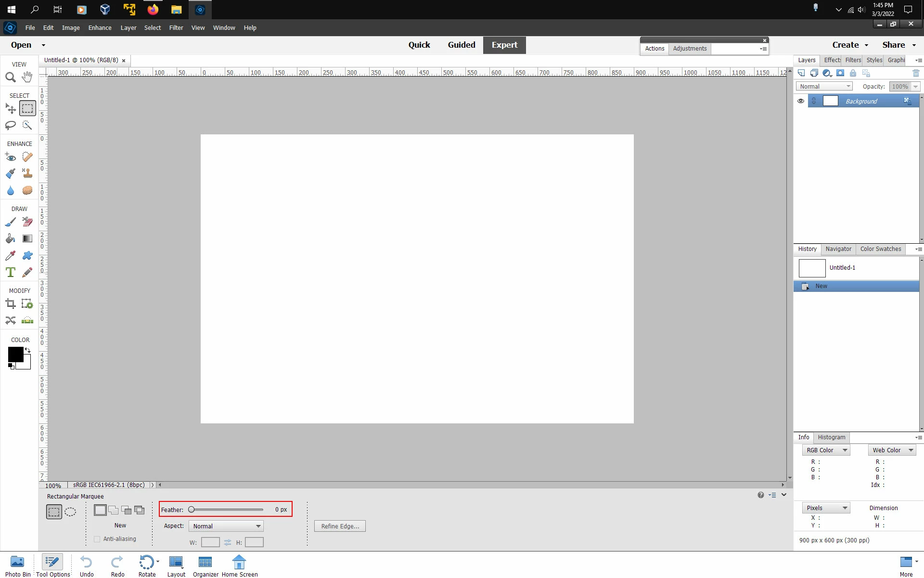
Task: Select the Zoom tool in the View section
Action: 10,77
